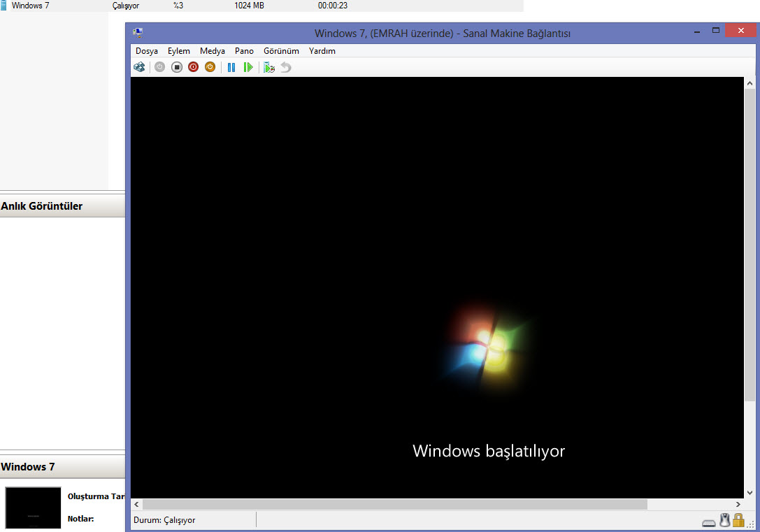Click the vertical scrollbar thumb
The image size is (760, 532).
750,245
